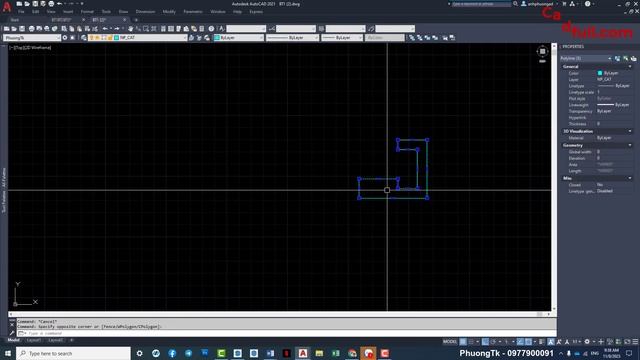Switch to the Start drawing tab

(15, 20)
